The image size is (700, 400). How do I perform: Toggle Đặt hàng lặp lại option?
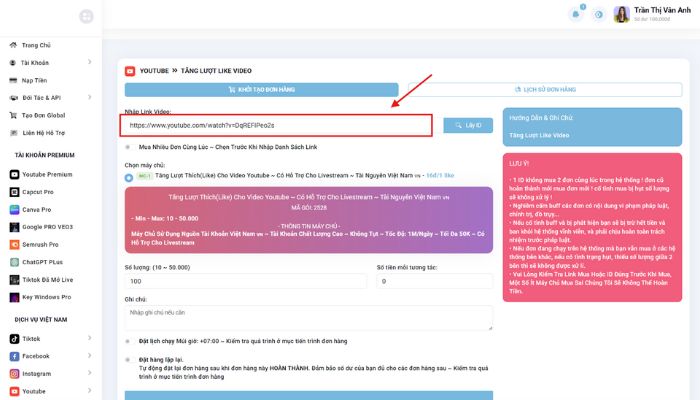click(x=128, y=359)
